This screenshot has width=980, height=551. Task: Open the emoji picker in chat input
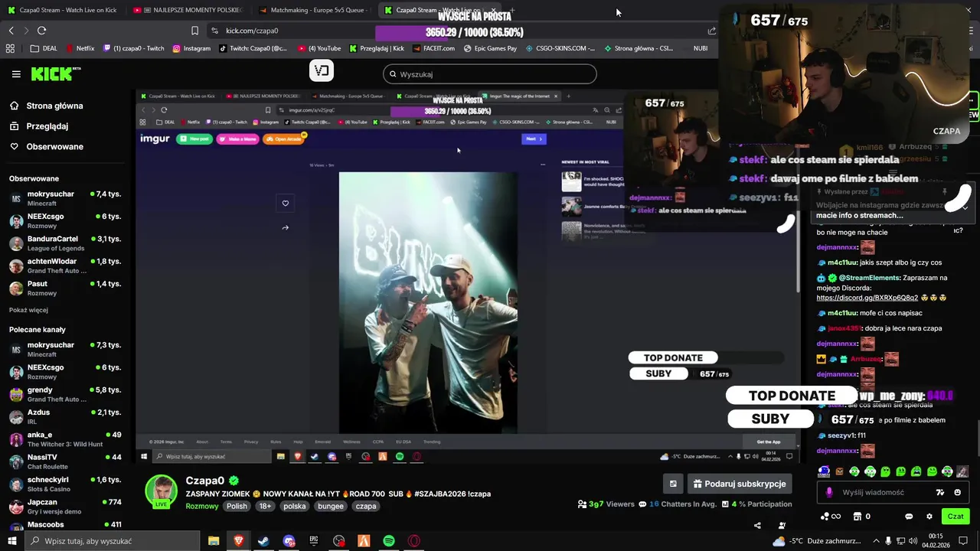(957, 493)
